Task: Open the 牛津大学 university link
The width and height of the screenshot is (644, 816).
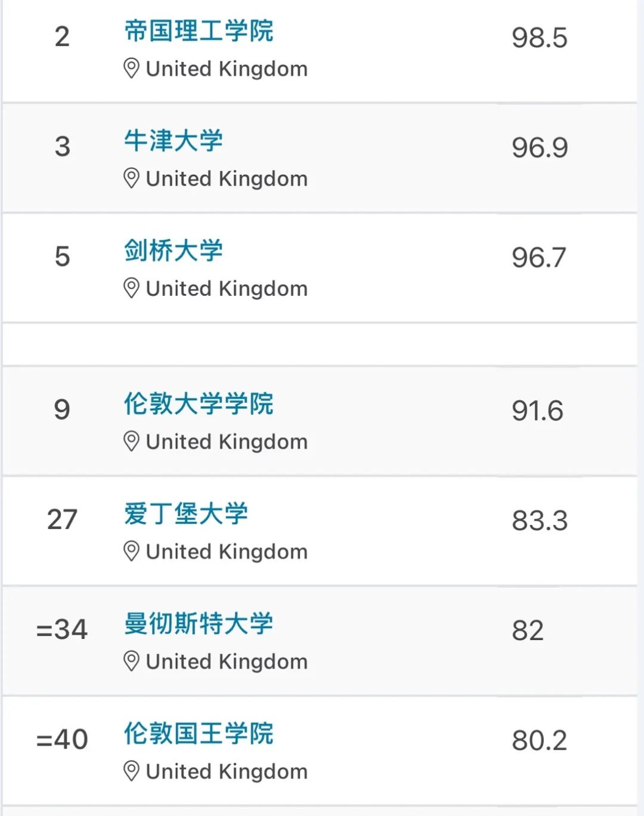Action: click(x=174, y=141)
